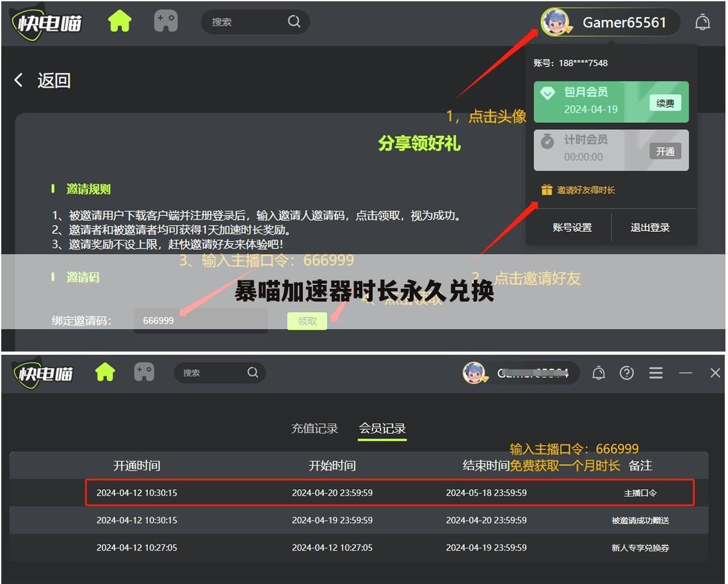Open notifications bell in bottom window
Image resolution: width=728 pixels, height=584 pixels.
click(599, 373)
